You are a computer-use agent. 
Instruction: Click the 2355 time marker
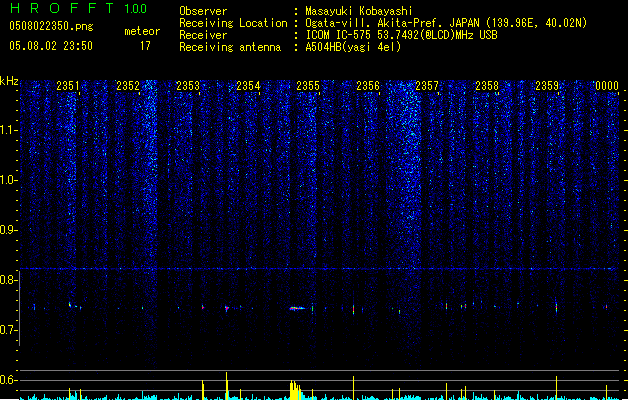pyautogui.click(x=308, y=86)
